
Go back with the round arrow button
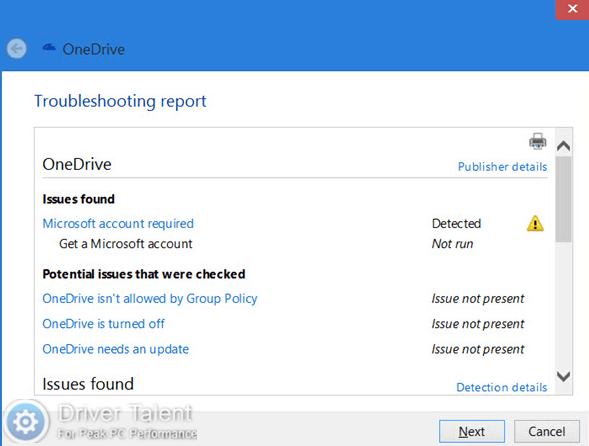[17, 49]
